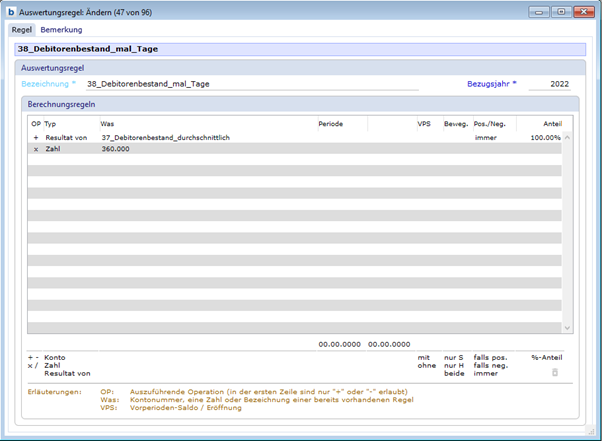Click the trash icon under %-Anteil

click(555, 372)
